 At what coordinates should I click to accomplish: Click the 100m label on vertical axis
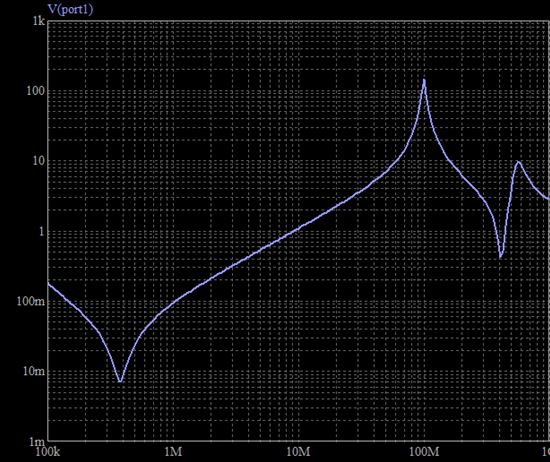coord(31,301)
